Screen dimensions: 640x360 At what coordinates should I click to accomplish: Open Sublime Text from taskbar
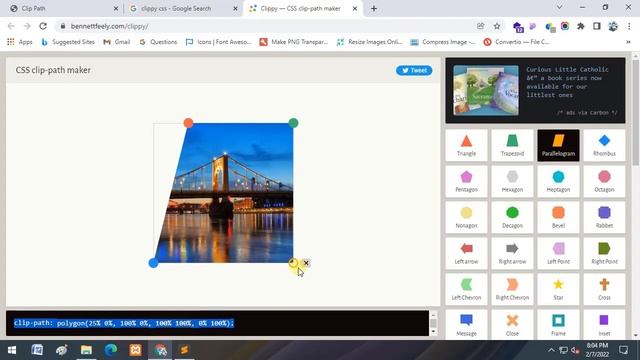(184, 350)
